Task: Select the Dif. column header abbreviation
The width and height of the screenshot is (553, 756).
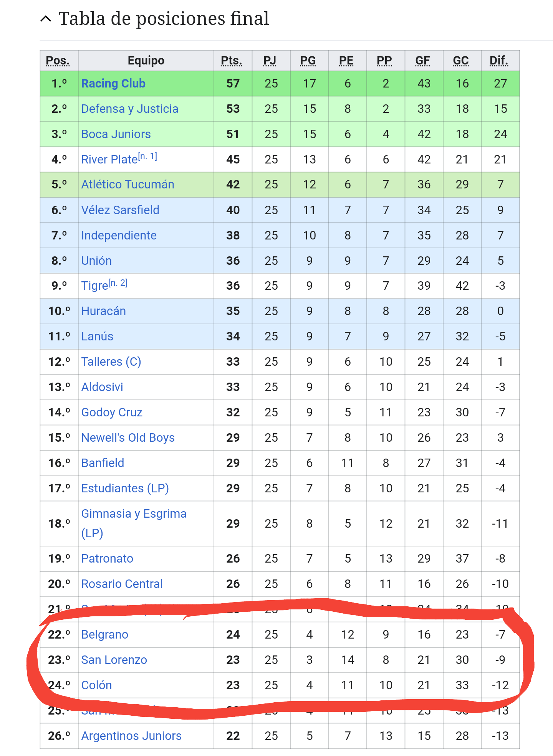Action: click(x=499, y=61)
